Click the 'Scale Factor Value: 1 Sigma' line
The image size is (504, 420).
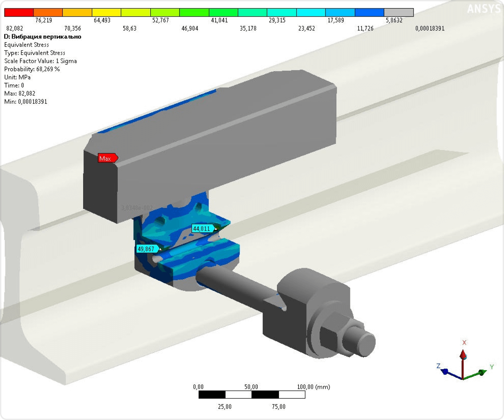tap(41, 61)
